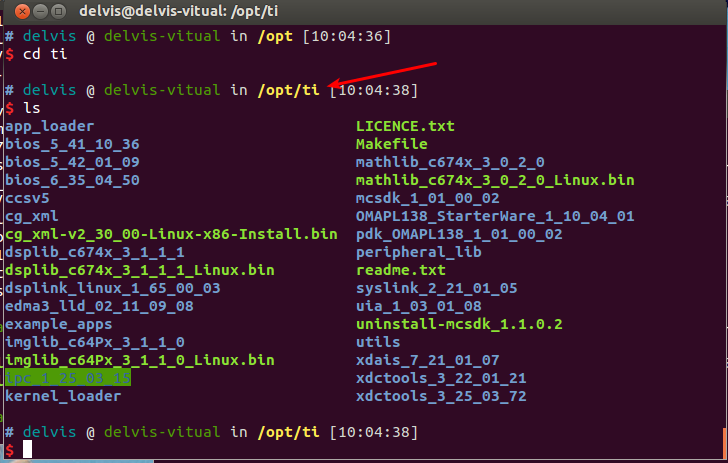Viewport: 728px width, 463px height.
Task: Select mathlib_c674x_3_0_2_0 directory name
Action: point(450,163)
